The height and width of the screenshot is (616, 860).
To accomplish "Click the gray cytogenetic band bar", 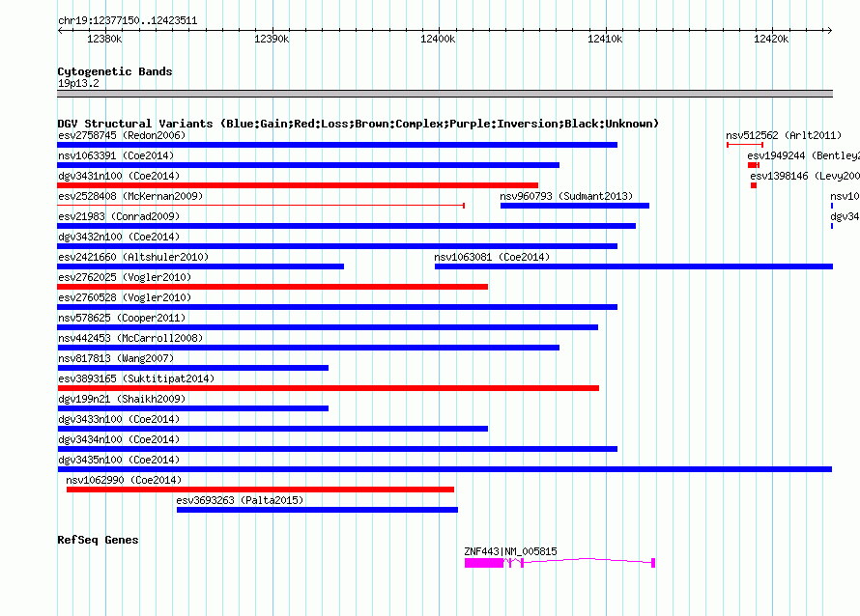I will pos(444,94).
